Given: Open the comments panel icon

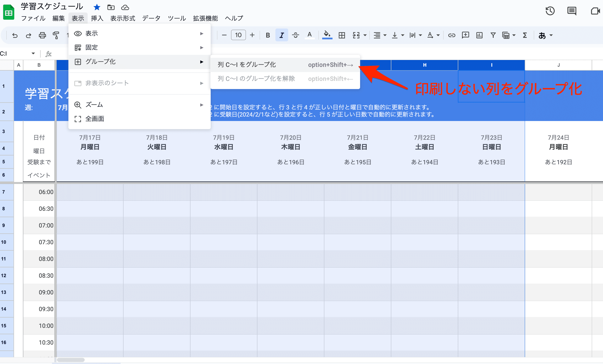Looking at the screenshot, I should coord(571,11).
